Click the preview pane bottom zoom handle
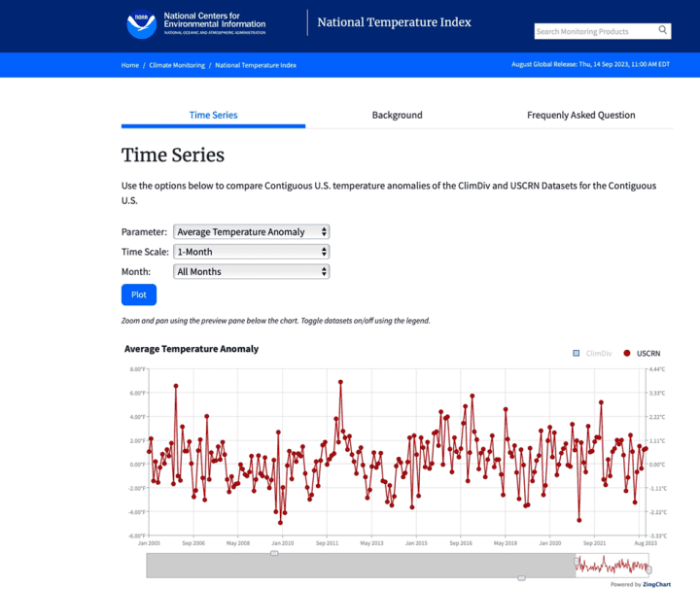Viewport: 700px width, 589px height. [x=521, y=578]
